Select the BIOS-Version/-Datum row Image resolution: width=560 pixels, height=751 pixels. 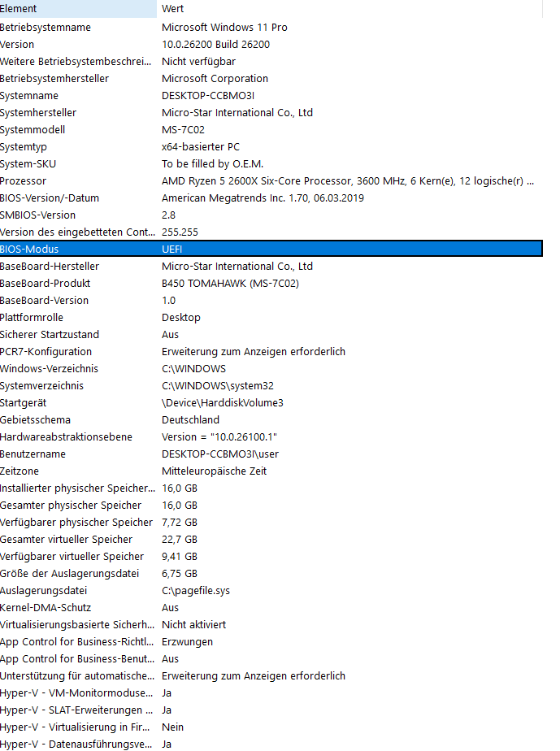click(x=271, y=198)
